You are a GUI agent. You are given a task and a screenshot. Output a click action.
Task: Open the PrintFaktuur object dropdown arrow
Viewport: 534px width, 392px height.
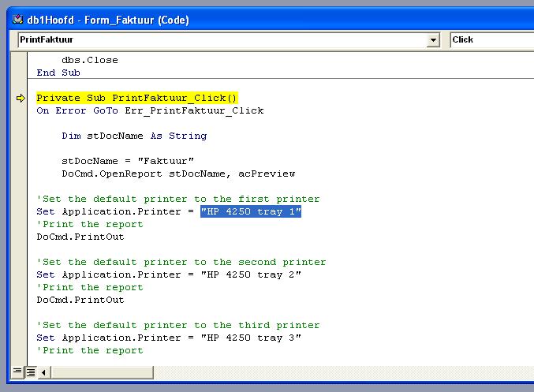pyautogui.click(x=433, y=40)
